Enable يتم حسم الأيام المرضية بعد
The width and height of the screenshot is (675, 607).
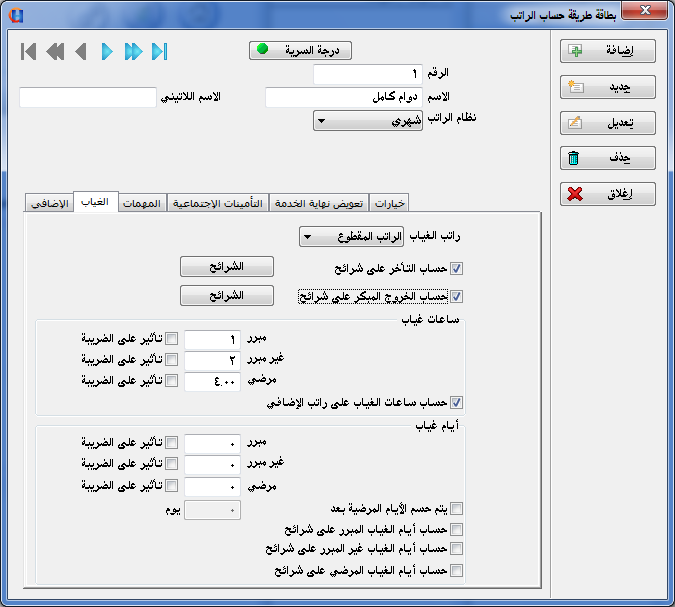(x=457, y=508)
